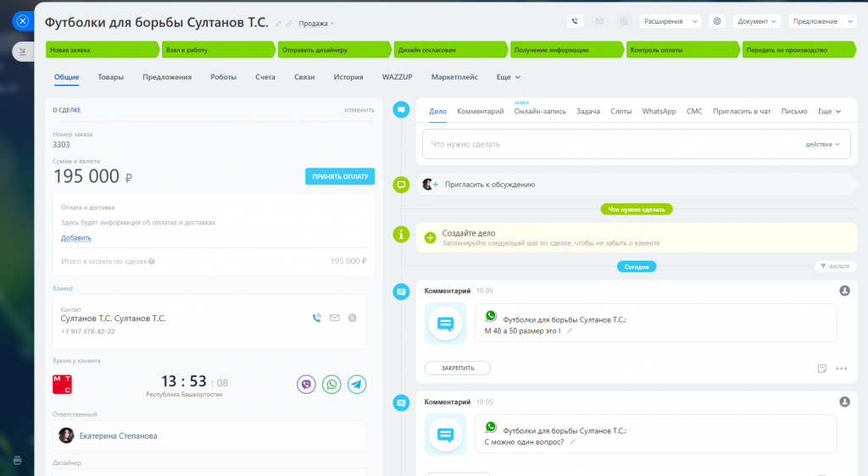Click the green plus icon next to Создайте дело
Viewport: 868px width, 476px height.
[x=430, y=238]
